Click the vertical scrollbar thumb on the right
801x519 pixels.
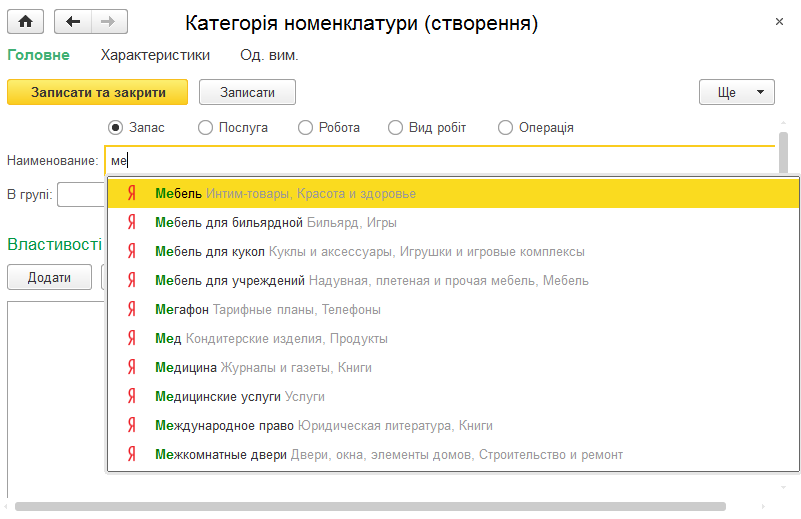[x=783, y=152]
